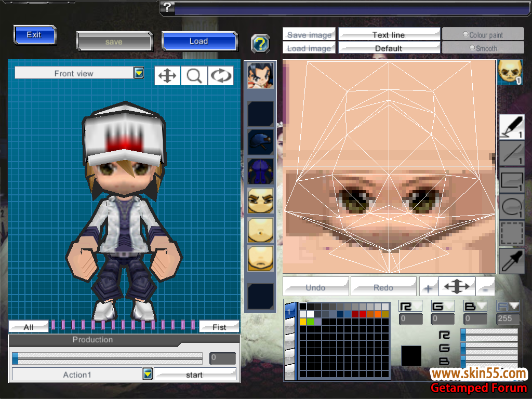Click the green channel G slider
The width and height of the screenshot is (532, 399).
489,348
